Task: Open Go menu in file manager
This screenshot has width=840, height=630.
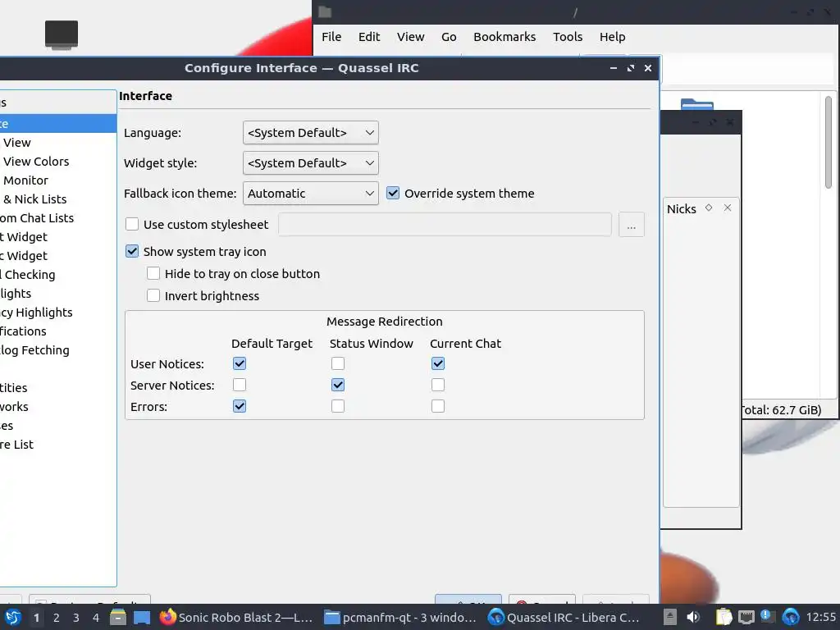Action: click(449, 36)
